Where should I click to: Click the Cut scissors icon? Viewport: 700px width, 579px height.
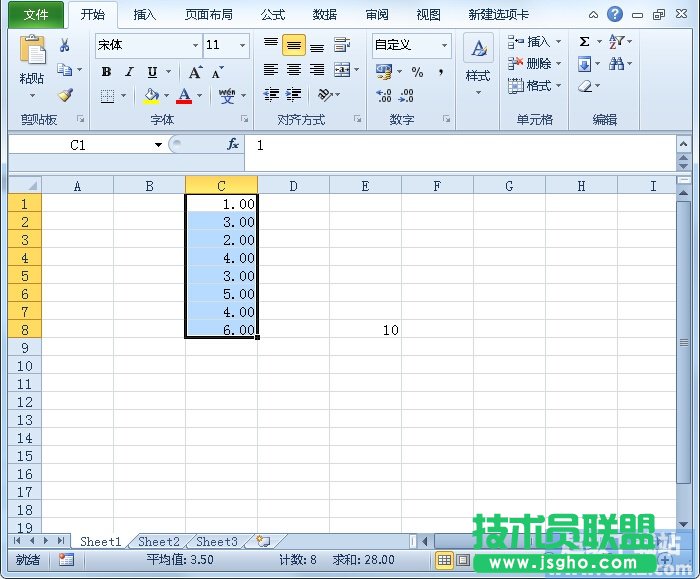65,45
